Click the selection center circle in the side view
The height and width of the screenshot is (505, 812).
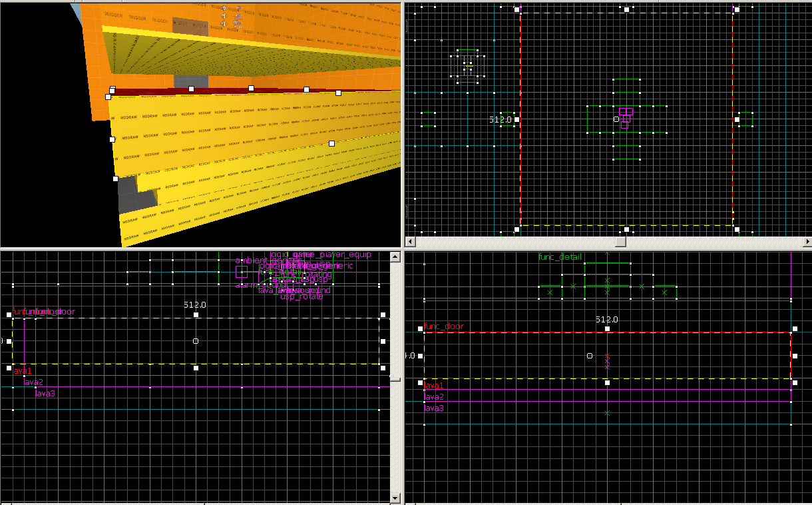click(x=590, y=356)
